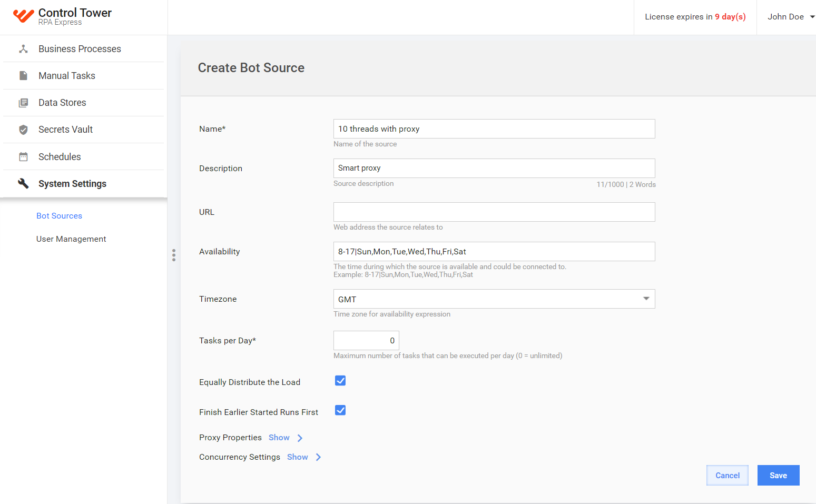
Task: Click the System Settings wrench icon
Action: [23, 183]
